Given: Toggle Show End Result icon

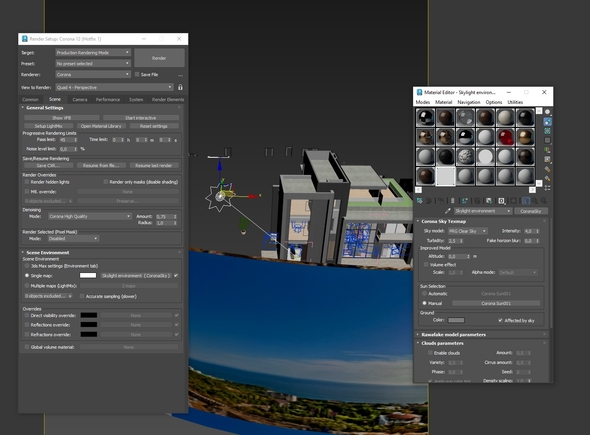Looking at the screenshot, I should click(526, 201).
